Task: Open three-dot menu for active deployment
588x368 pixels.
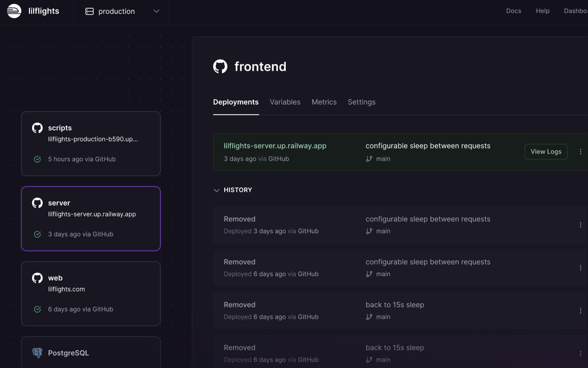Action: (580, 152)
